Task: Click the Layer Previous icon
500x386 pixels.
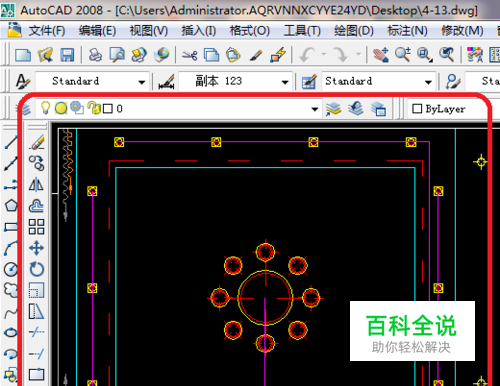Action: tap(356, 108)
